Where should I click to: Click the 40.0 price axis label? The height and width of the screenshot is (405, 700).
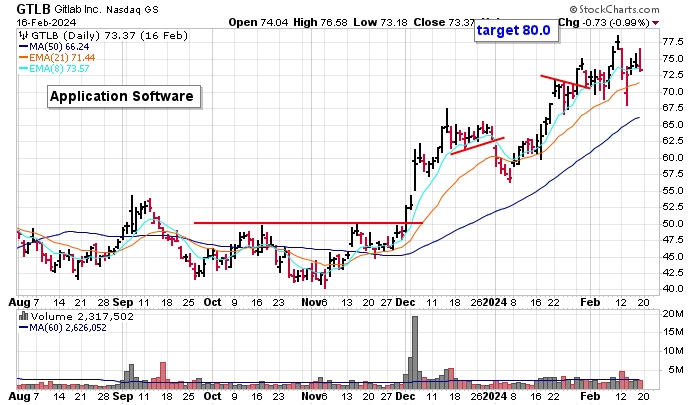coord(673,289)
